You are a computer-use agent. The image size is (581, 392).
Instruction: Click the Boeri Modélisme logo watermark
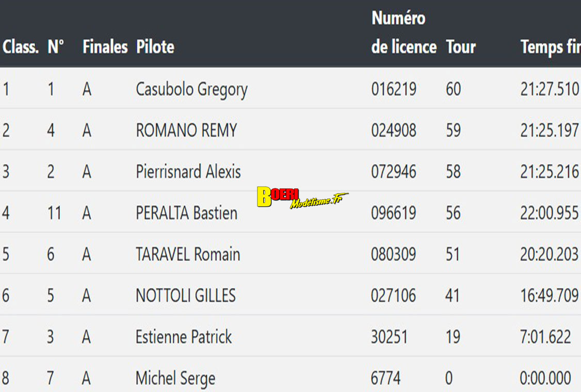tap(302, 198)
